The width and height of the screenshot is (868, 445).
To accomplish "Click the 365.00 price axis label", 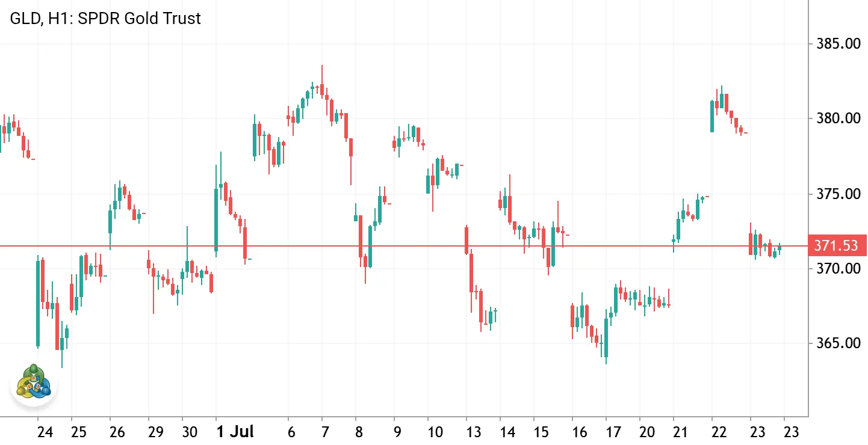I will [x=837, y=343].
